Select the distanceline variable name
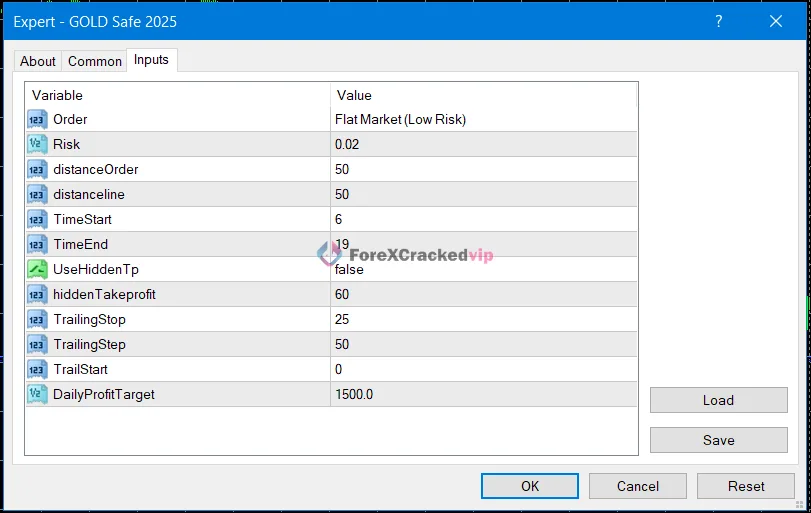Image resolution: width=811 pixels, height=513 pixels. (89, 194)
